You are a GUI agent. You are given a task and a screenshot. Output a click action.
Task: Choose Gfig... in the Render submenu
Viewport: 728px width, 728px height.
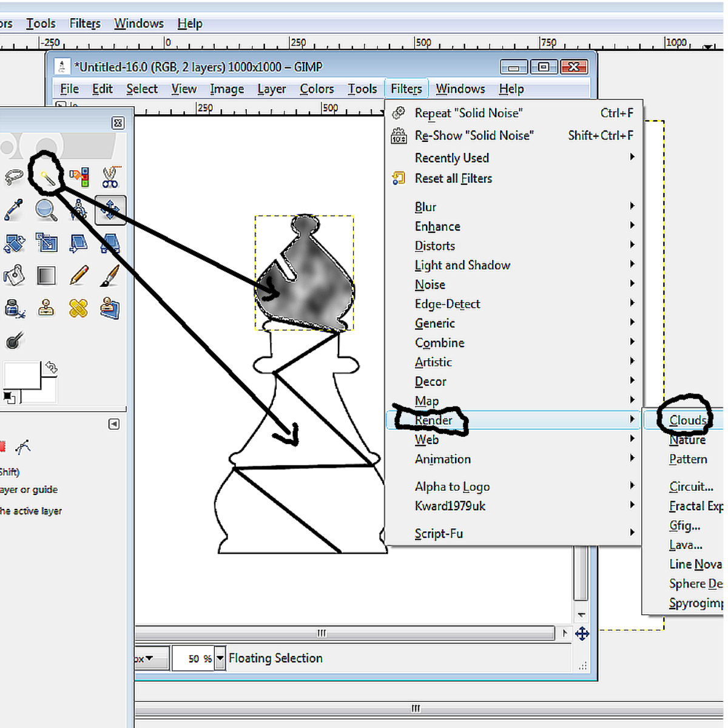[x=684, y=525]
